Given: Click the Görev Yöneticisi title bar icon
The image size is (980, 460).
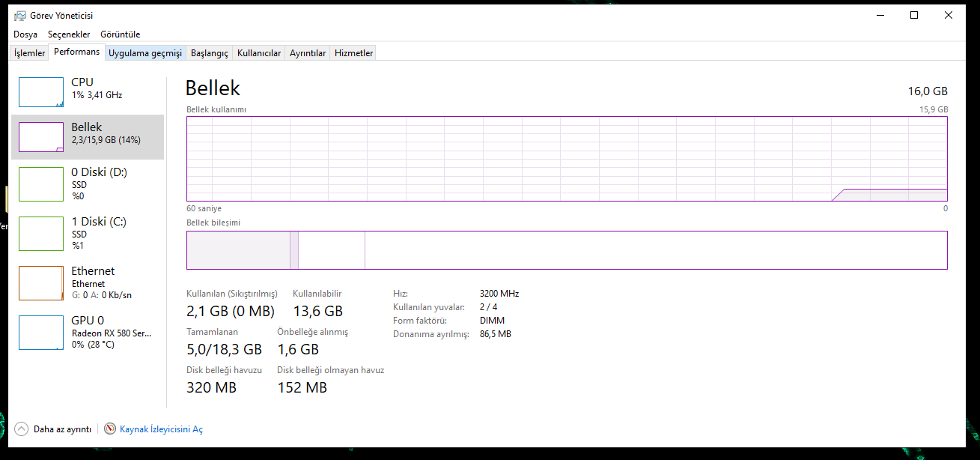Looking at the screenshot, I should pyautogui.click(x=20, y=15).
